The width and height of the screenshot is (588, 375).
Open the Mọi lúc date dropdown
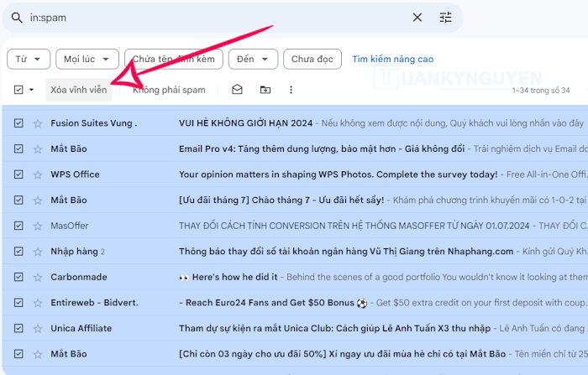click(87, 60)
